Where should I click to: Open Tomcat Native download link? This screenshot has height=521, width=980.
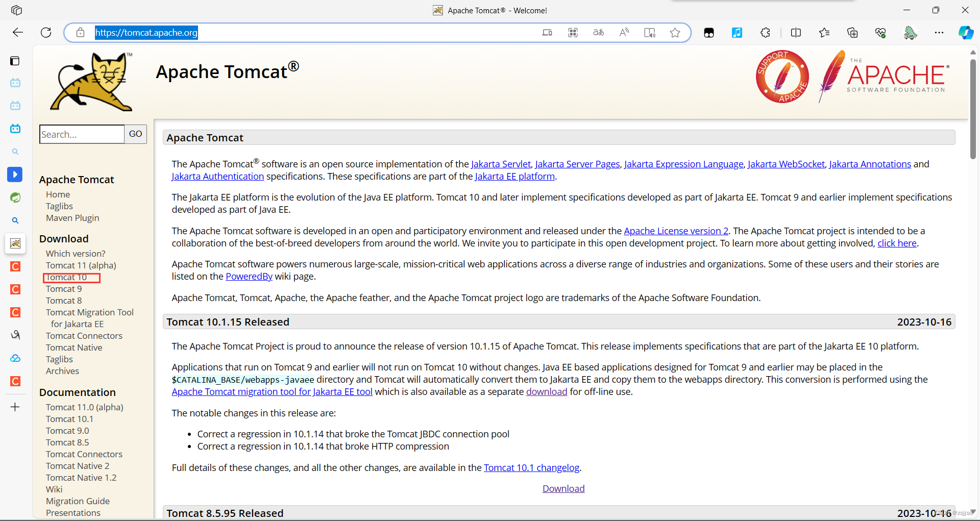click(74, 348)
